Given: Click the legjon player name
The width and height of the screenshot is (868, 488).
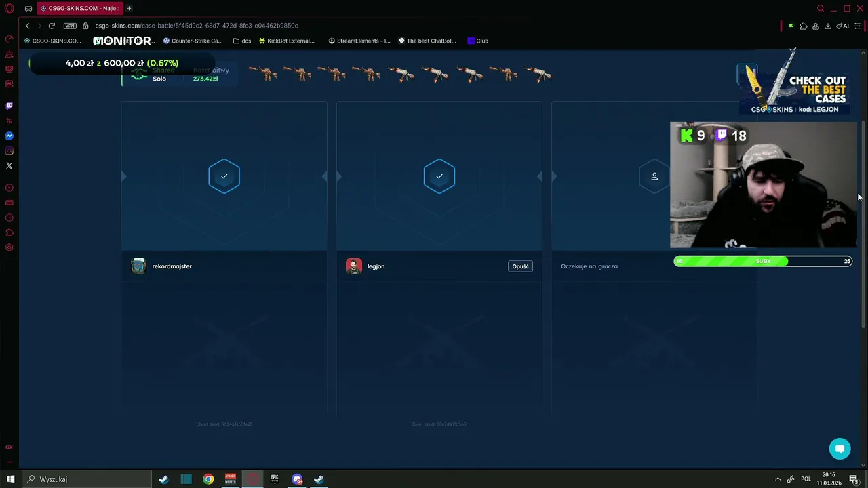Looking at the screenshot, I should [x=376, y=266].
